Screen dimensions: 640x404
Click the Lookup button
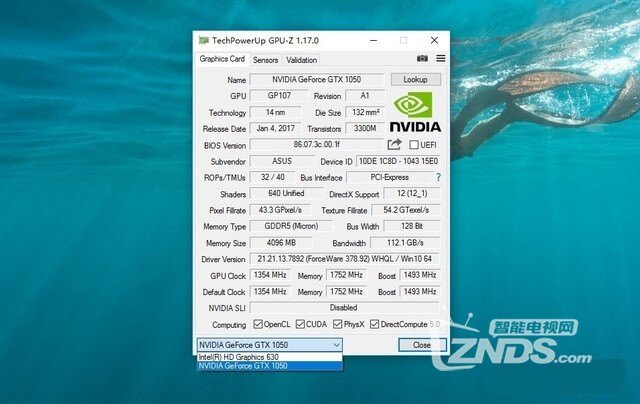(414, 79)
